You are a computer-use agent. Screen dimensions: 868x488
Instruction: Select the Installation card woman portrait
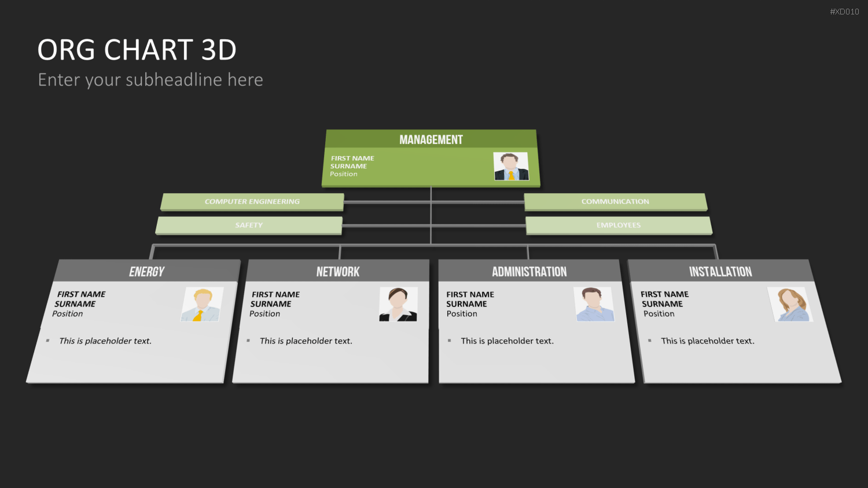[790, 304]
